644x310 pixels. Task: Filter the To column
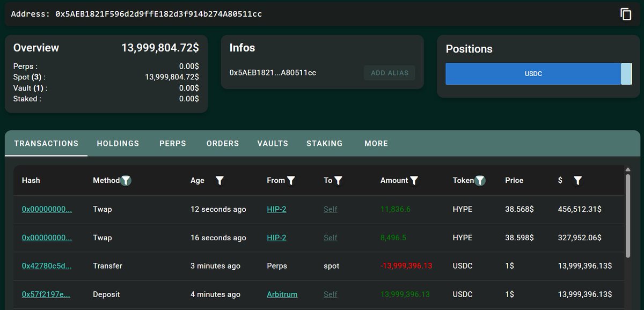(x=338, y=181)
